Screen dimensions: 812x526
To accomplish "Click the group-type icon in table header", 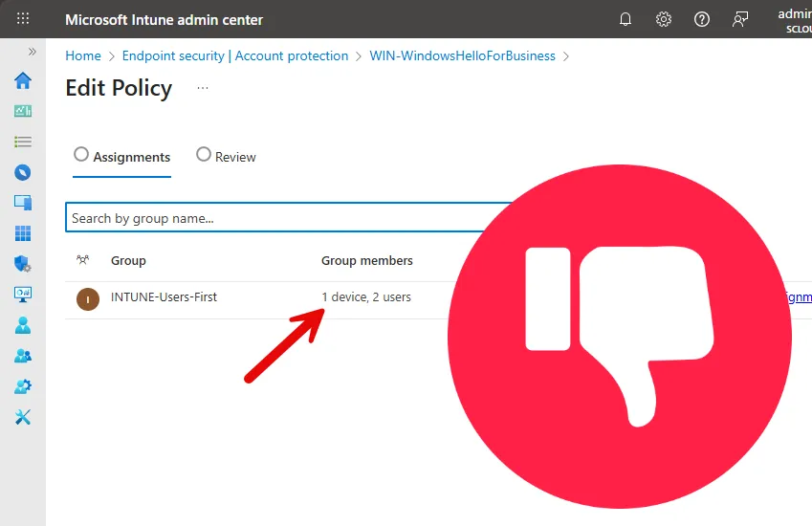I will [83, 260].
